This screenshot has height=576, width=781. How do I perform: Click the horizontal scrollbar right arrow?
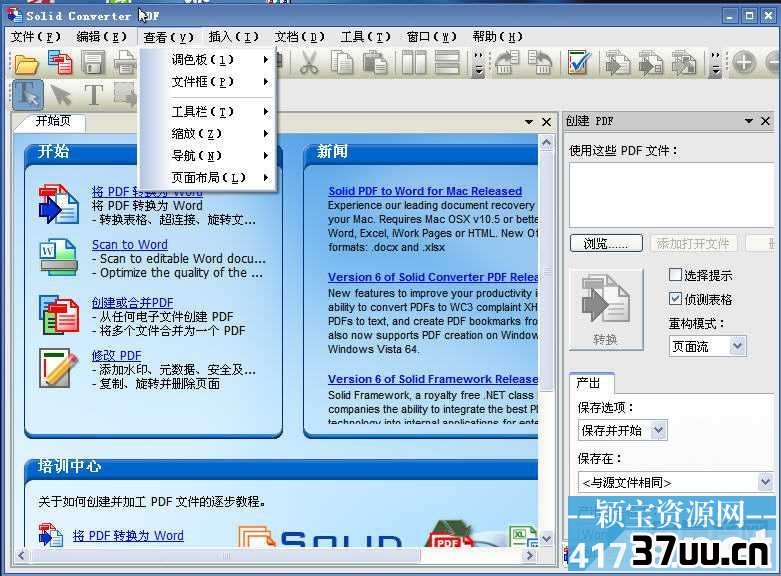coord(529,555)
